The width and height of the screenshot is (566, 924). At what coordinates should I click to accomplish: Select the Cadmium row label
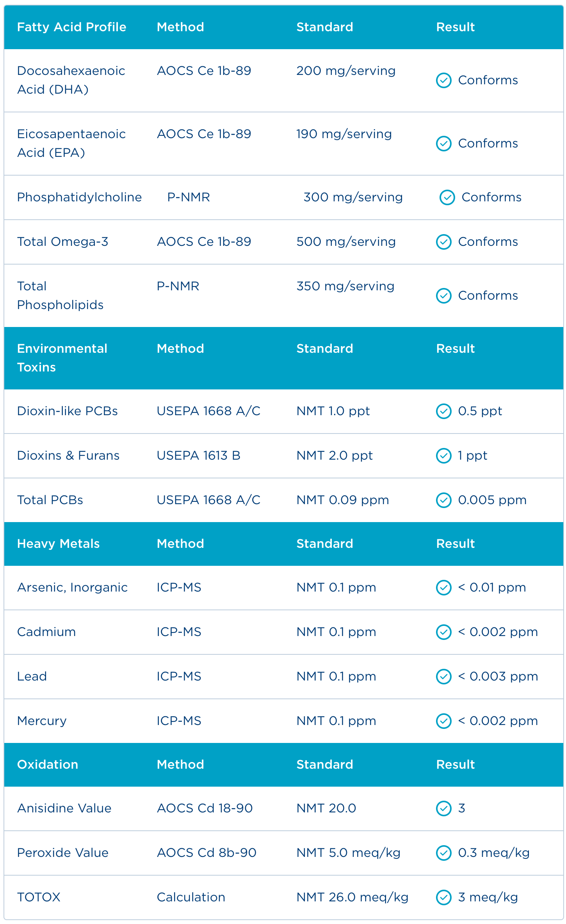coord(46,632)
